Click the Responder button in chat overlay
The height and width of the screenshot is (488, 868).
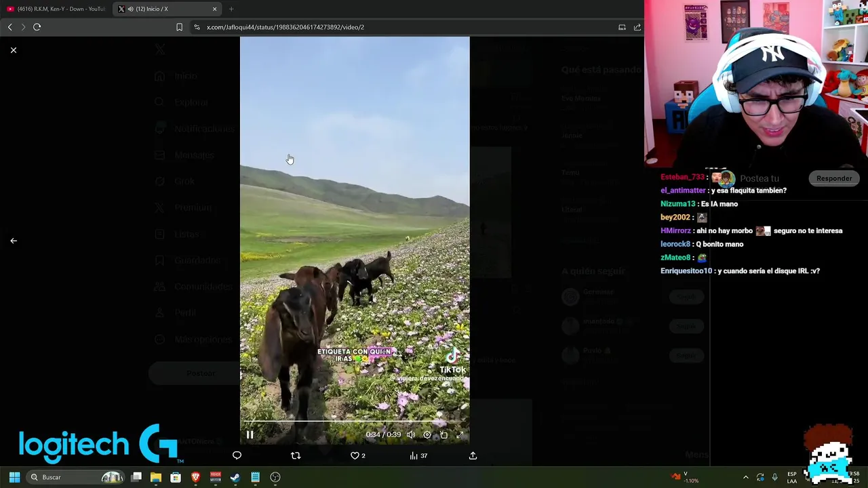tap(834, 178)
